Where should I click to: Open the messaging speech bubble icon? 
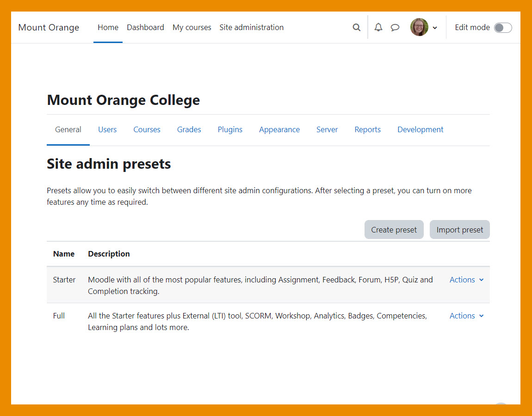(395, 27)
